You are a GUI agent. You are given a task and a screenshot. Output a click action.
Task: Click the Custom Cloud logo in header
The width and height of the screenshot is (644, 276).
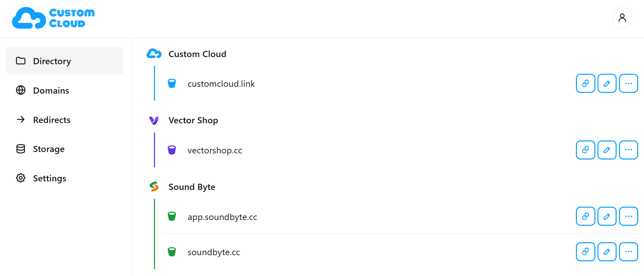[53, 18]
